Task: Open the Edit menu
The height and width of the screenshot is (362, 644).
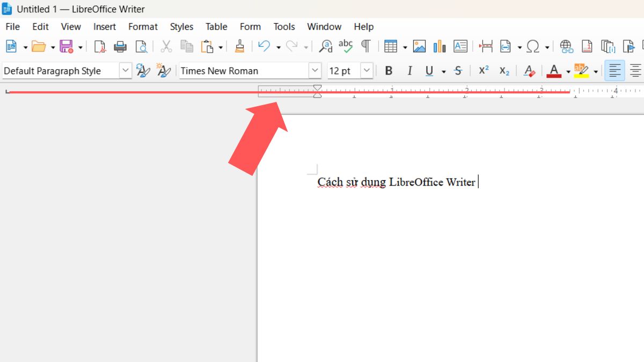Action: [40, 26]
